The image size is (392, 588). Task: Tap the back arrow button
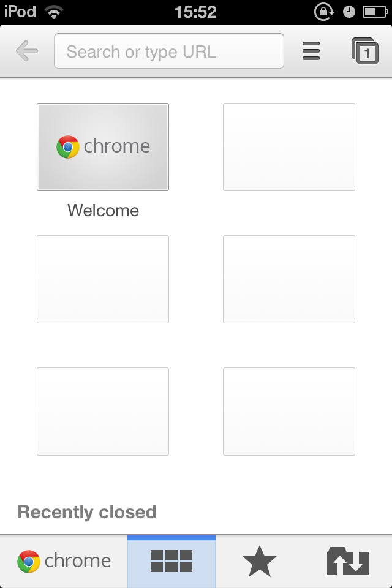point(27,51)
